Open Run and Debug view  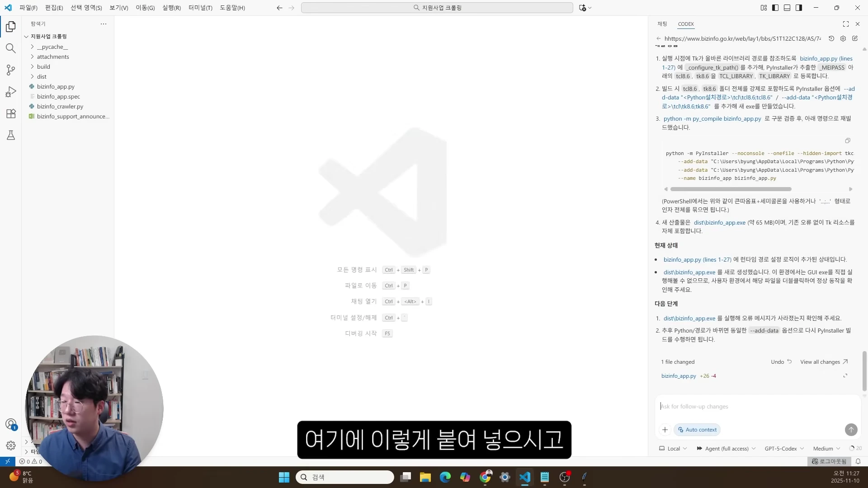pos(11,92)
